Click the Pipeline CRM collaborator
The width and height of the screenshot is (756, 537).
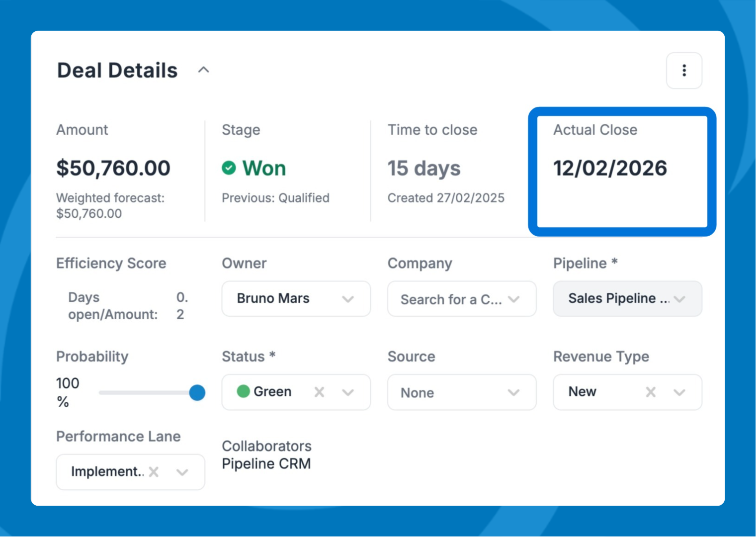pos(266,463)
